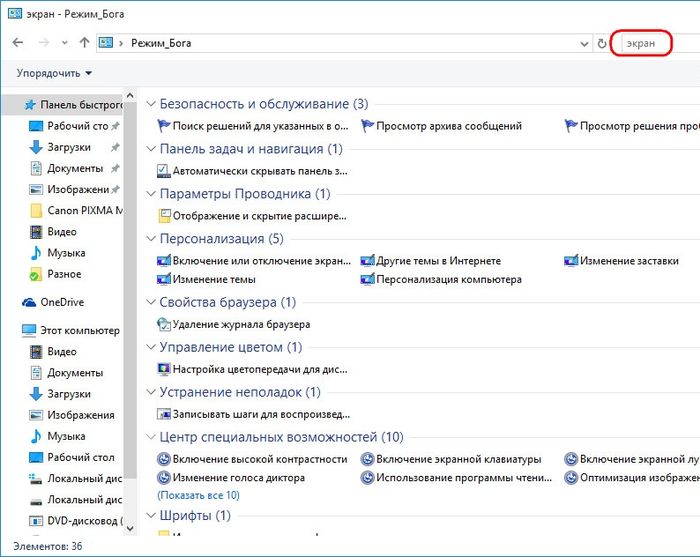Expand the address bar history dropdown
Screen dimensions: 700x557
tap(584, 44)
